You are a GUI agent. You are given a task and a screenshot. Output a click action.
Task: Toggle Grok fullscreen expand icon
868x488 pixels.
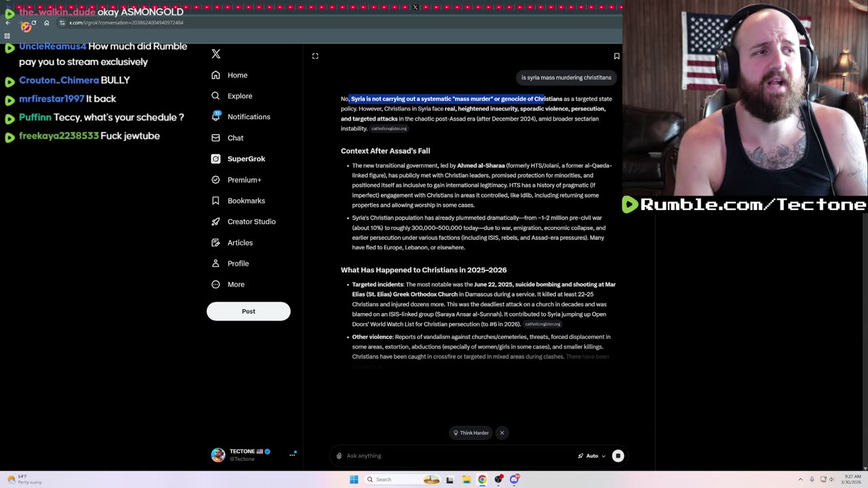click(x=315, y=56)
